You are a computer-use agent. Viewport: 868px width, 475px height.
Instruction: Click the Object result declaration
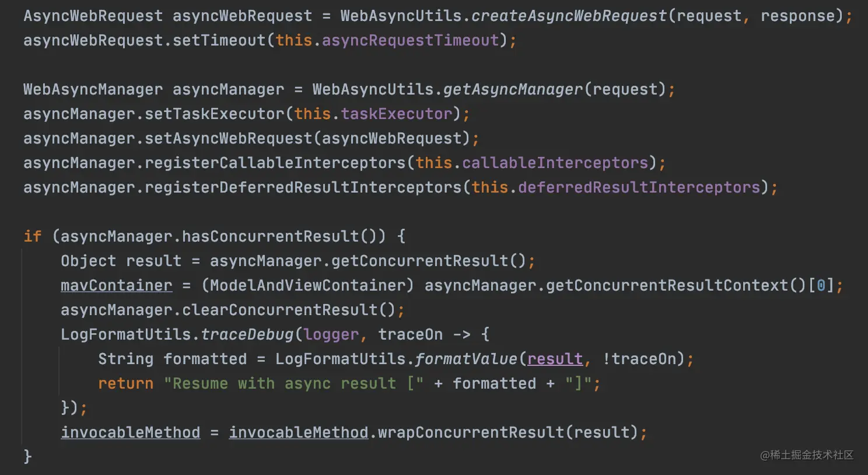coord(121,261)
